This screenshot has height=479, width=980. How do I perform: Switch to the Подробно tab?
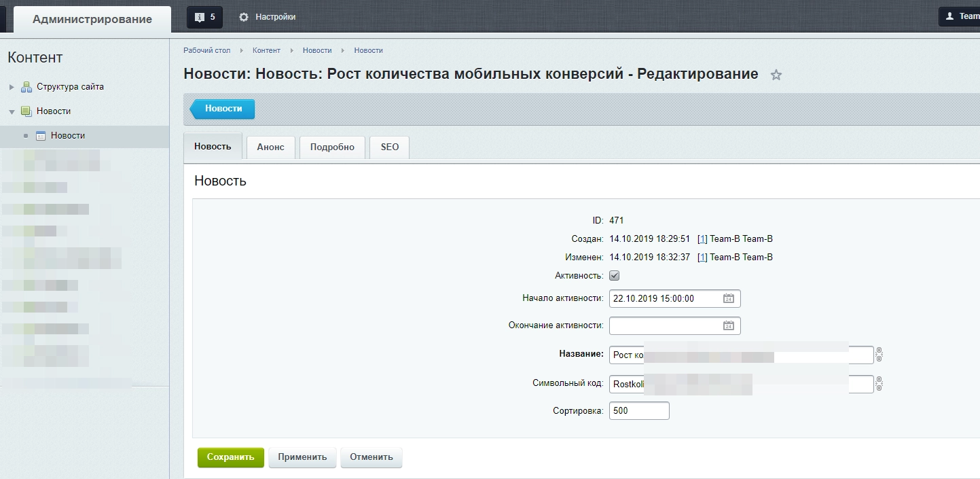[x=332, y=147]
